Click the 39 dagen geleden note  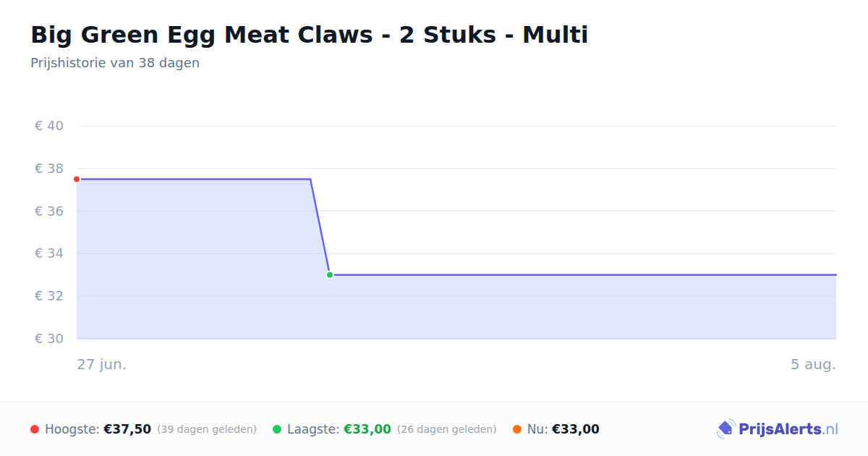tap(207, 429)
